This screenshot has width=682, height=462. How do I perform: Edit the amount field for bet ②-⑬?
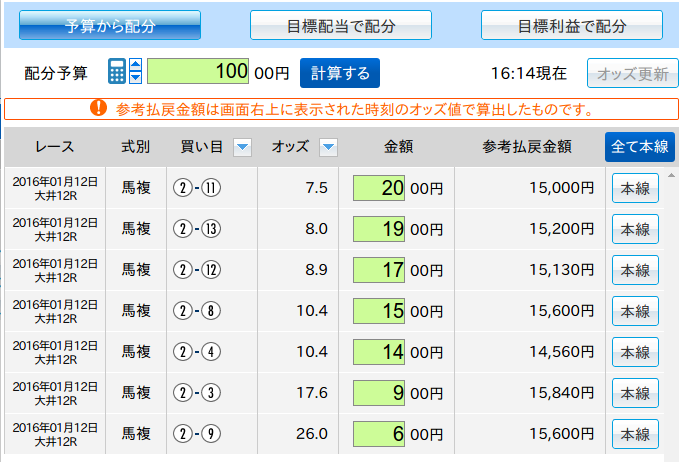(378, 229)
